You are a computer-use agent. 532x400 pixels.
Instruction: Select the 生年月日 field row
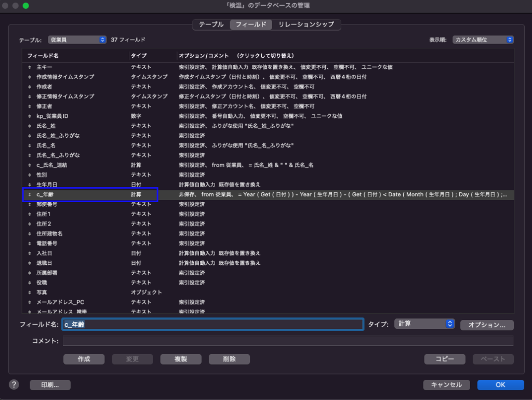(78, 184)
